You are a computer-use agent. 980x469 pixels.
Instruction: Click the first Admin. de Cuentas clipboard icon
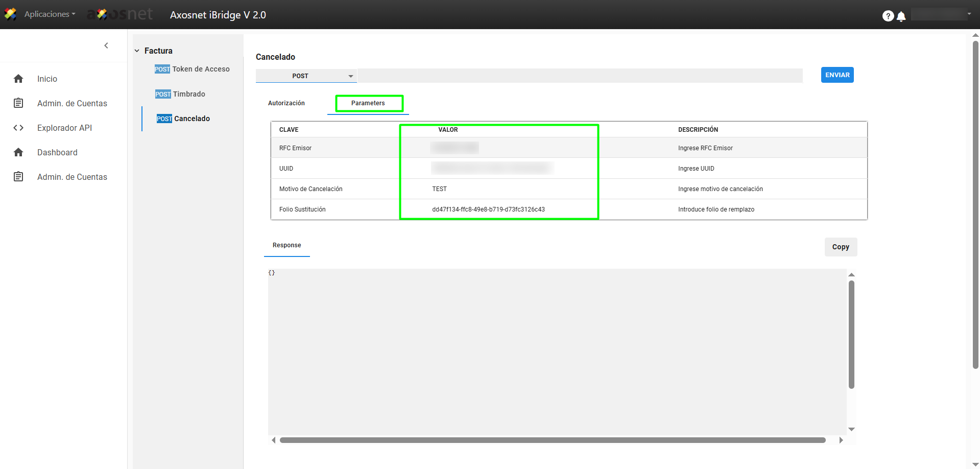pos(18,103)
